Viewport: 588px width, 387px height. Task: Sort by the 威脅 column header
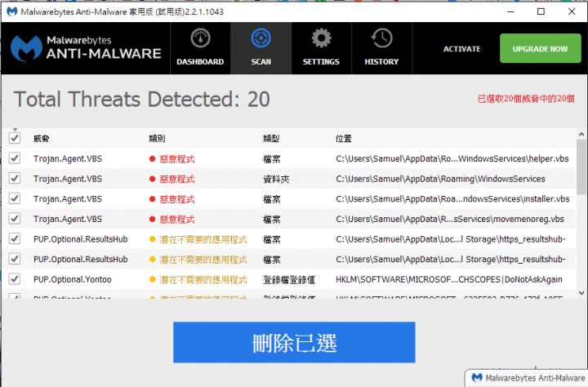pos(42,139)
